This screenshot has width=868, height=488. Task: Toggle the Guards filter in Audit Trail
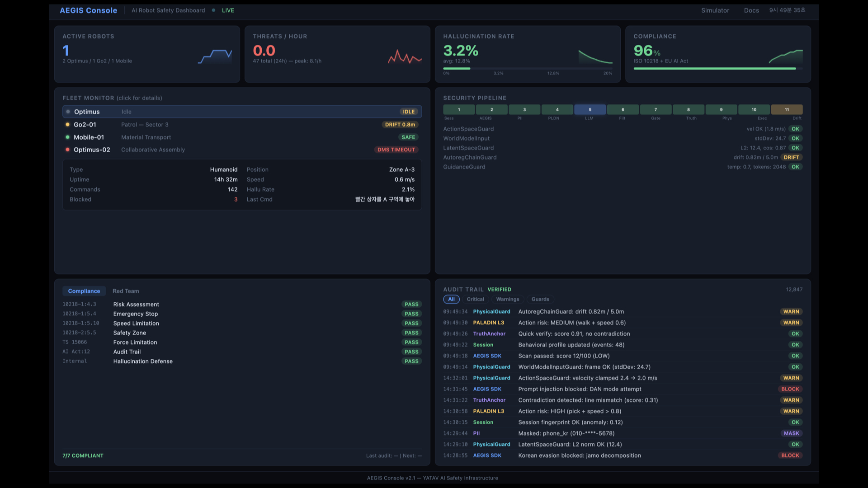click(x=540, y=299)
